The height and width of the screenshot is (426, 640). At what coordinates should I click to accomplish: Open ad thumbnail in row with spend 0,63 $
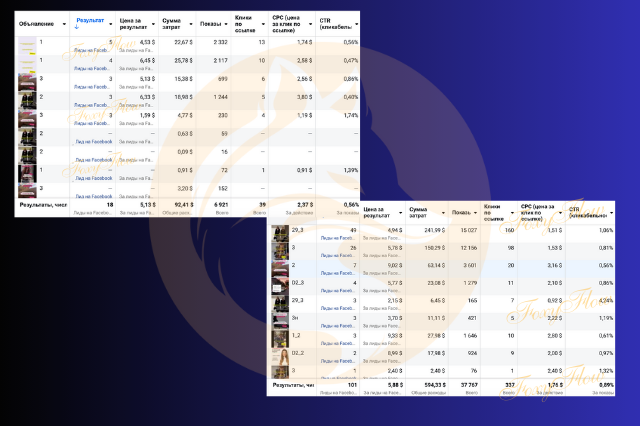pos(27,138)
